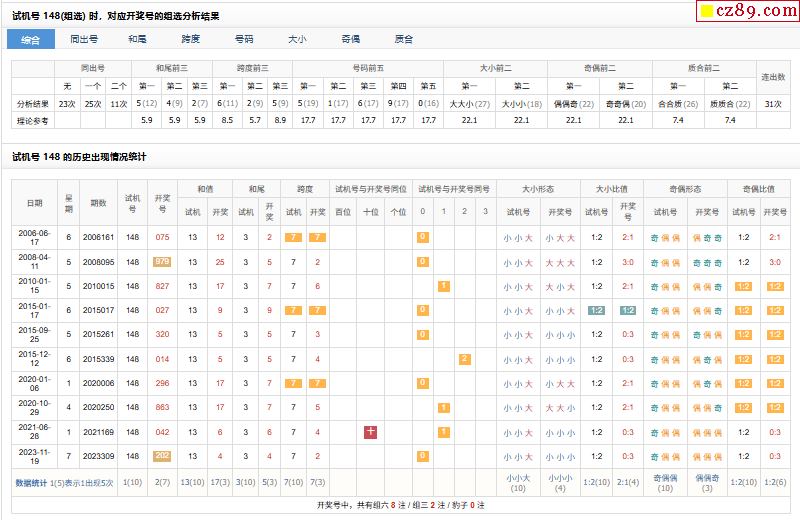This screenshot has height=520, width=800.
Task: Click issue number 2021169
Action: coord(98,432)
